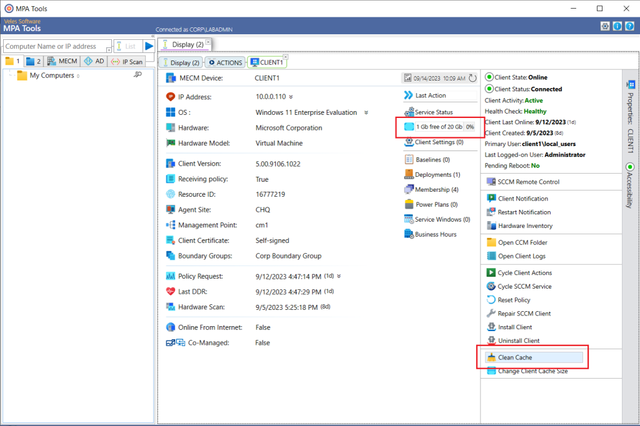Close the top Display (2) tab

(x=208, y=42)
